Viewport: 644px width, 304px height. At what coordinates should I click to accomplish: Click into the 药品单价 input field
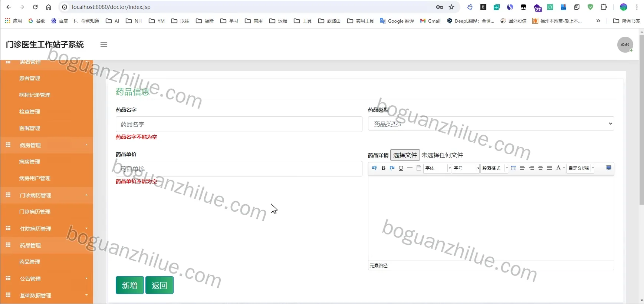coord(239,169)
